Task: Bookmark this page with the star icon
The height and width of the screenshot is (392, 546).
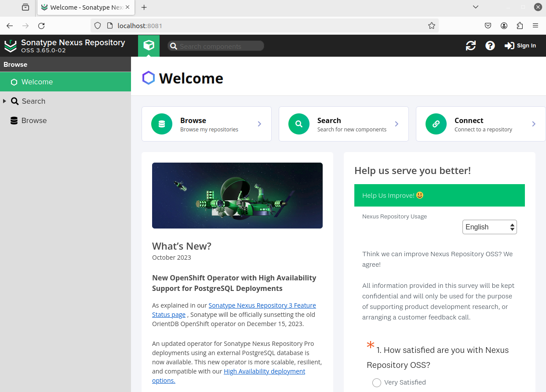Action: coord(432,25)
